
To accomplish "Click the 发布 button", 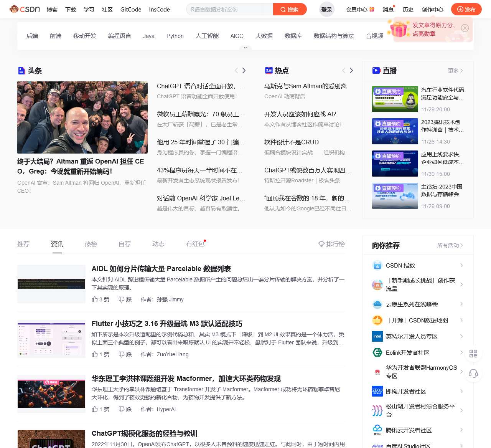I will coord(466,9).
